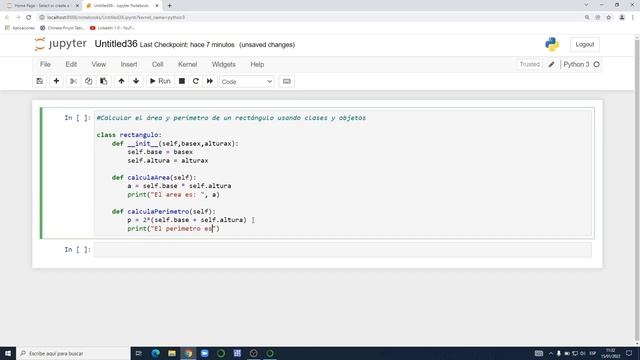Click the Windows taskbar search box

coord(73,353)
